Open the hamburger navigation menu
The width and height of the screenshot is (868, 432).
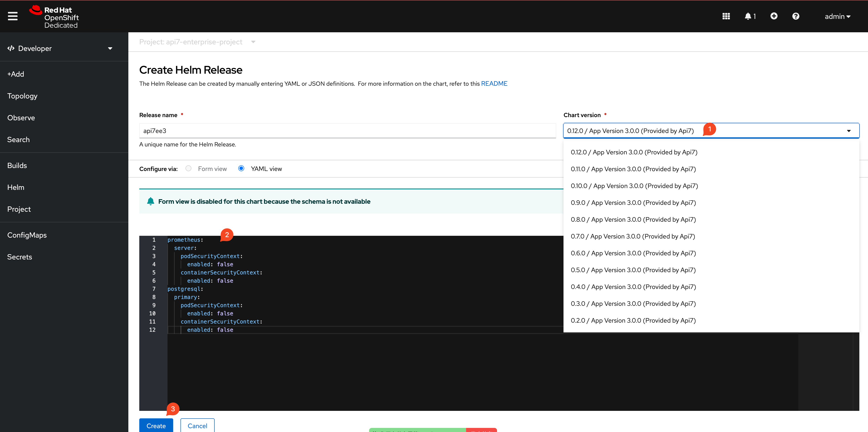pos(13,16)
